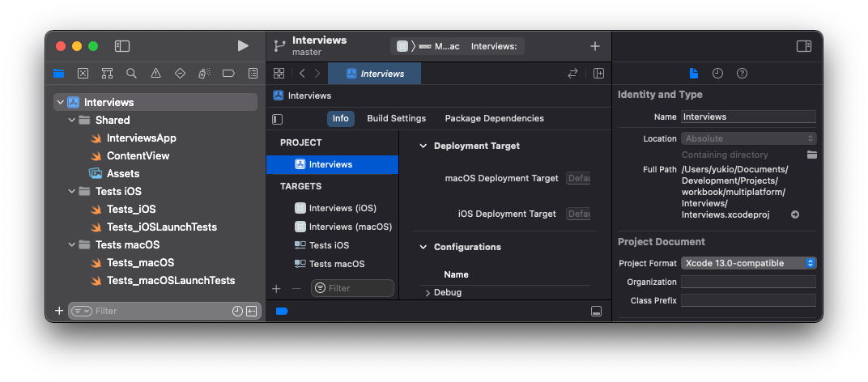868x382 pixels.
Task: Open the Project navigator folder icon
Action: point(58,73)
